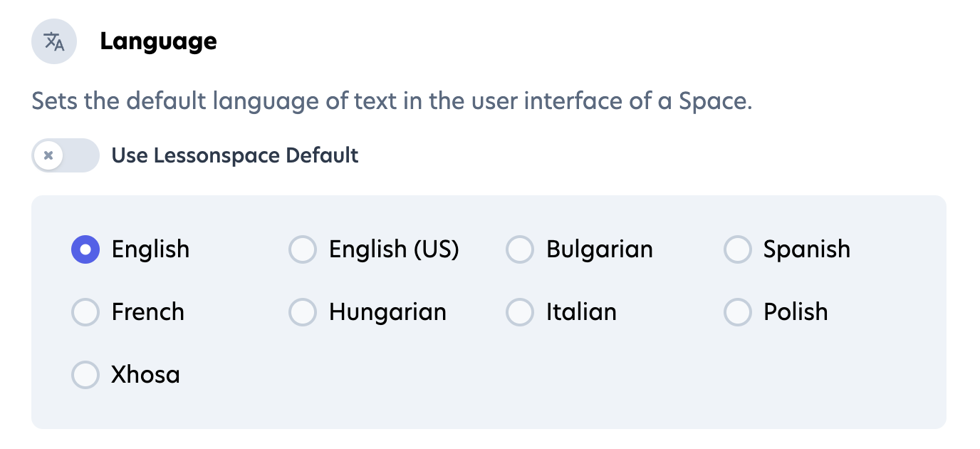
Task: Click the 'Polish' text label
Action: 796,312
